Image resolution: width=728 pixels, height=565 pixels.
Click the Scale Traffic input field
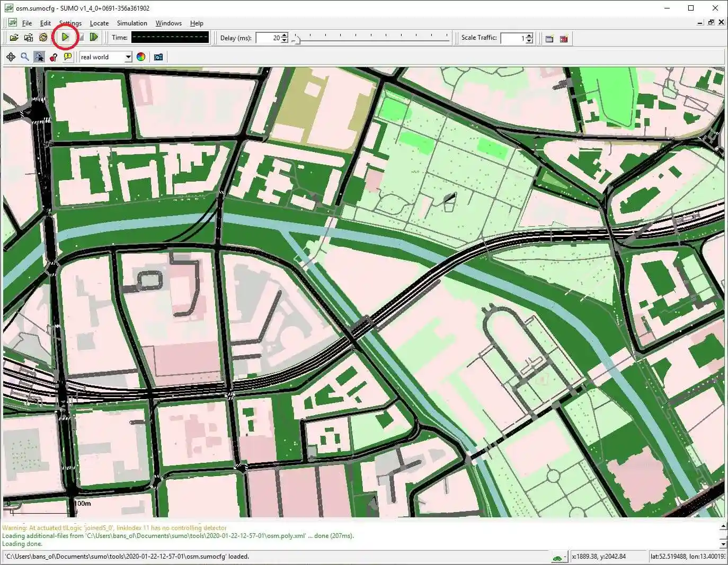click(512, 38)
